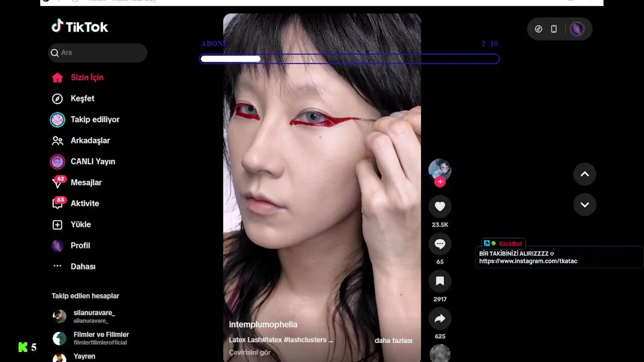The width and height of the screenshot is (644, 362).
Task: Go to previous video with up arrow
Action: pyautogui.click(x=585, y=174)
